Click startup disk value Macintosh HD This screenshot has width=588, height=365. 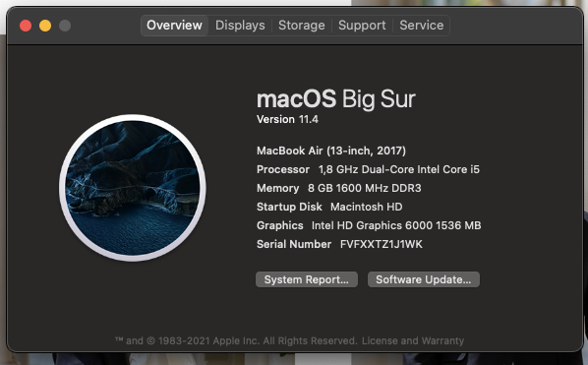pyautogui.click(x=367, y=207)
